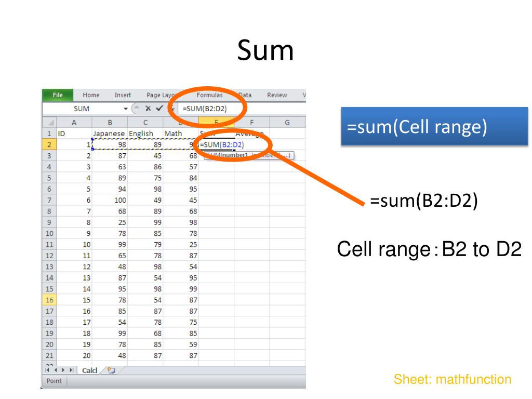The width and height of the screenshot is (532, 399).
Task: Select row 10 header
Action: tap(49, 233)
